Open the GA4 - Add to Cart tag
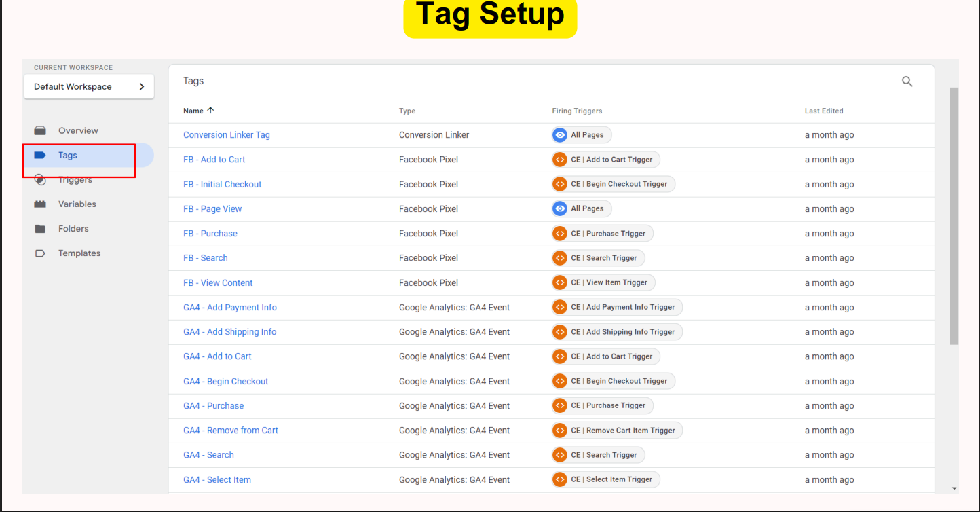The image size is (980, 512). point(217,356)
